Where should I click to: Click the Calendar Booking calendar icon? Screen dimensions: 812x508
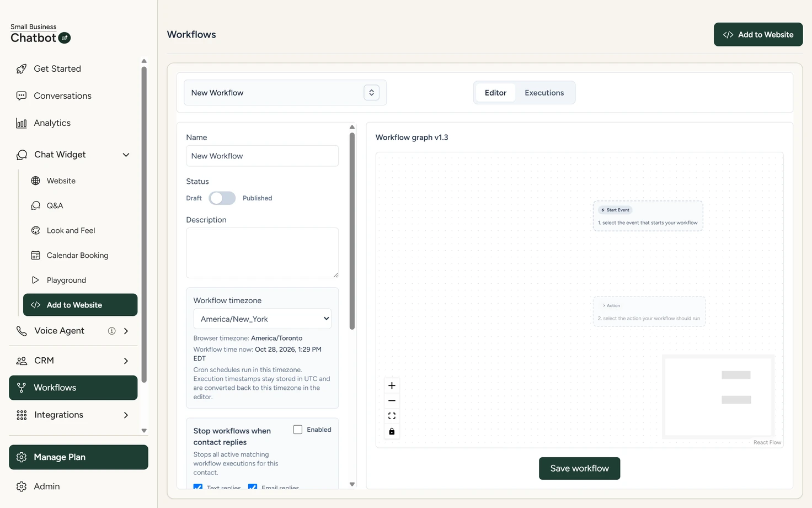[x=36, y=256]
